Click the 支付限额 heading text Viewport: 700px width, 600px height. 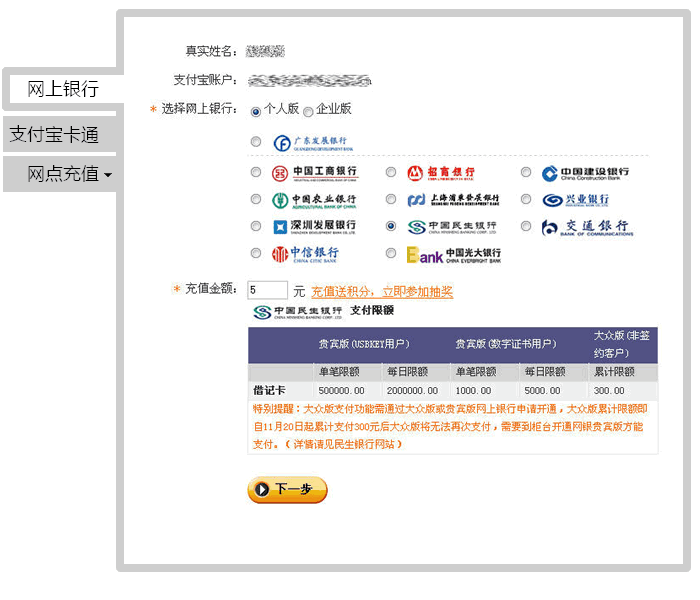tap(372, 310)
